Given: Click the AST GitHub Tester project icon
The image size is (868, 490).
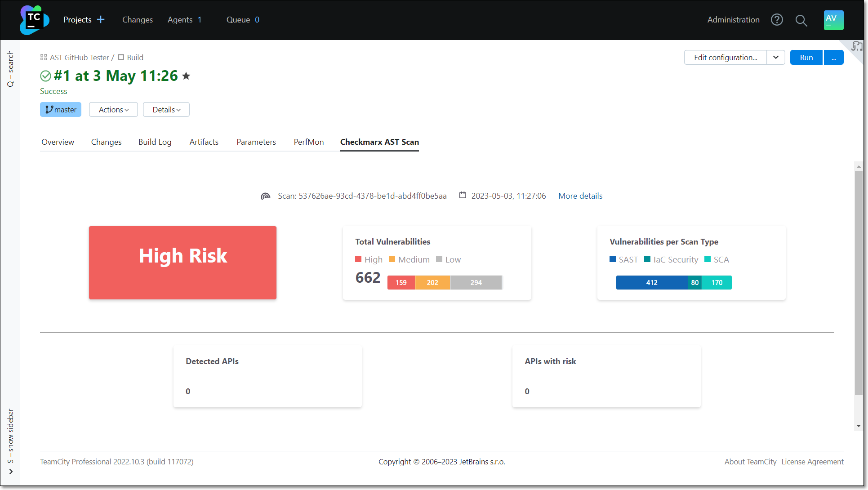Looking at the screenshot, I should (x=44, y=58).
